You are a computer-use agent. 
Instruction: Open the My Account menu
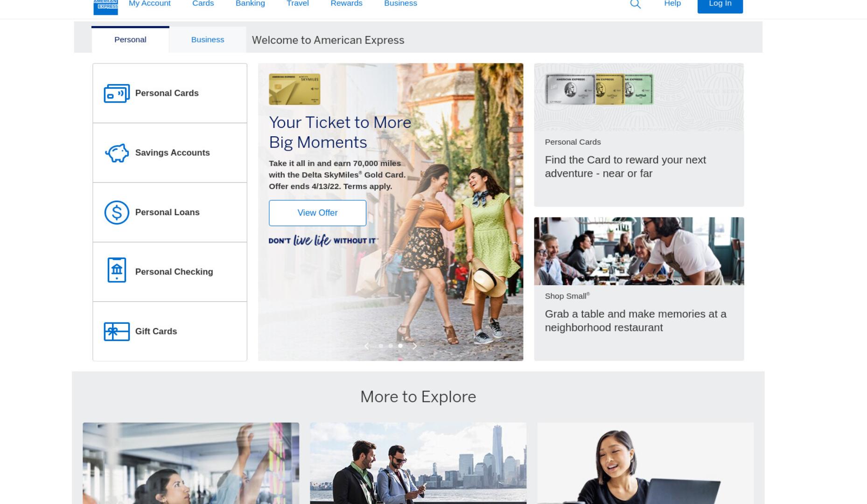coord(149,4)
